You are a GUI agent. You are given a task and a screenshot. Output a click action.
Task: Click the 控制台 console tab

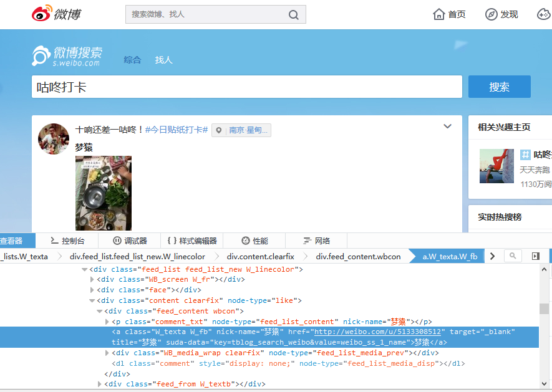[67, 241]
